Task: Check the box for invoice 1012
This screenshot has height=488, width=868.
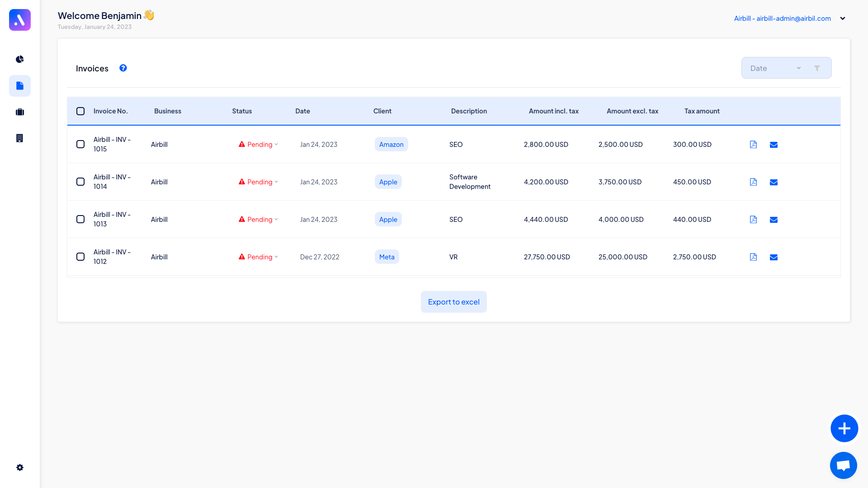Action: tap(80, 257)
